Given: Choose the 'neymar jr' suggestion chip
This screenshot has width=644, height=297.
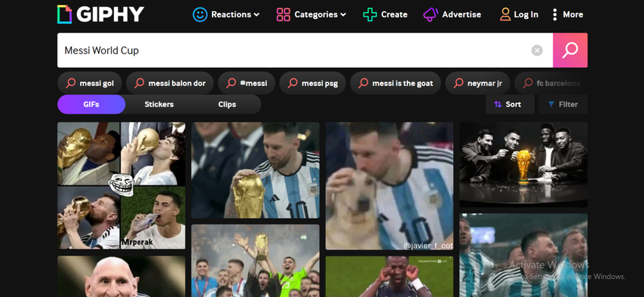Looking at the screenshot, I should [x=477, y=84].
